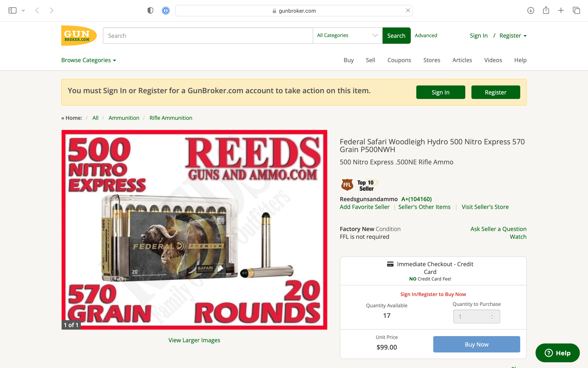
Task: Open Visit Seller's Store link
Action: [x=485, y=207]
